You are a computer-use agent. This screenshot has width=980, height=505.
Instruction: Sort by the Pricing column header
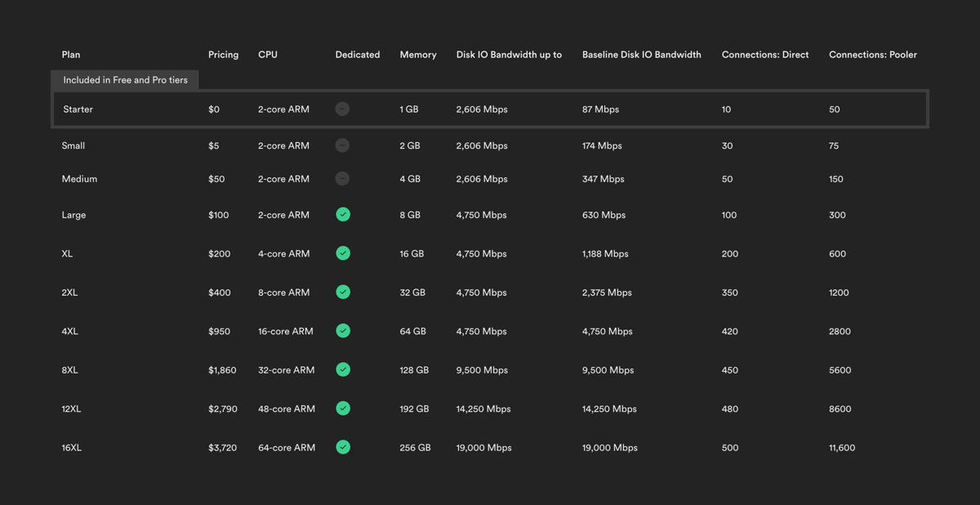pos(223,55)
